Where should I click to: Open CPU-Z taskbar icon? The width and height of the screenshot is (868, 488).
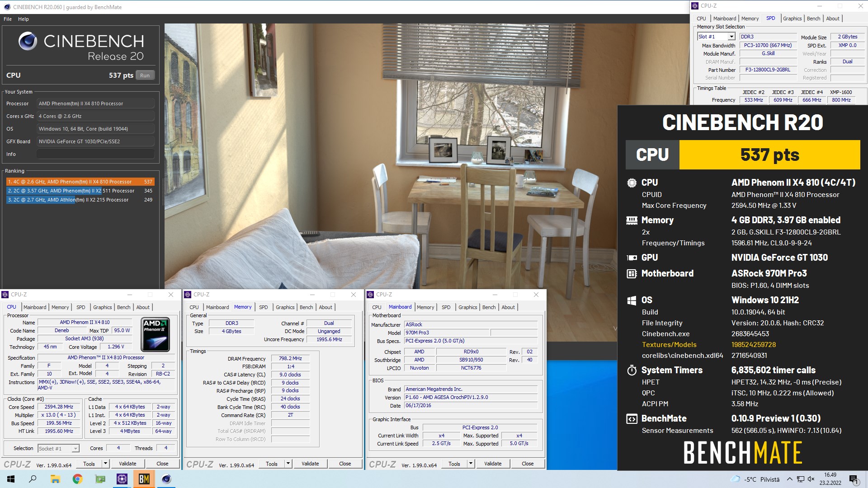pyautogui.click(x=122, y=479)
